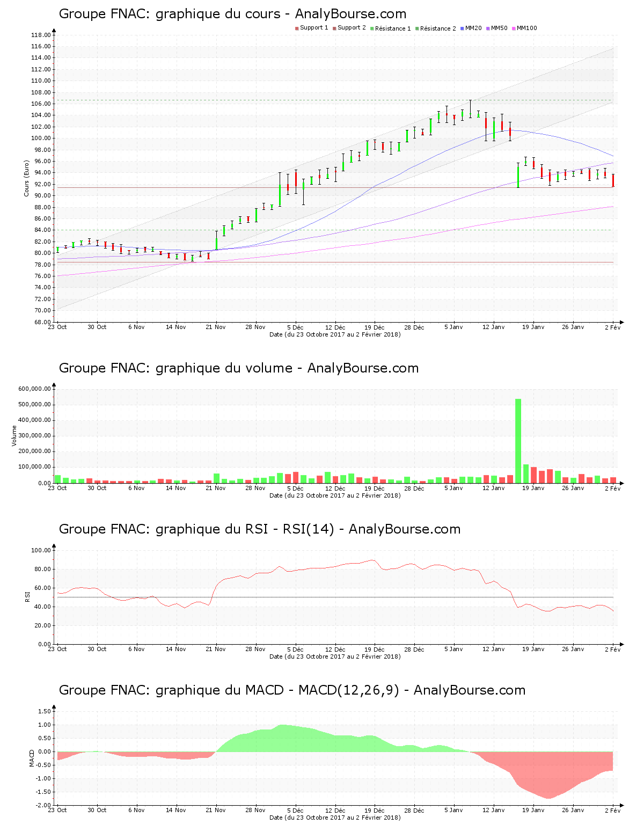The image size is (644, 832).
Task: Click the 100.00 tick on RSI axis
Action: pyautogui.click(x=41, y=550)
